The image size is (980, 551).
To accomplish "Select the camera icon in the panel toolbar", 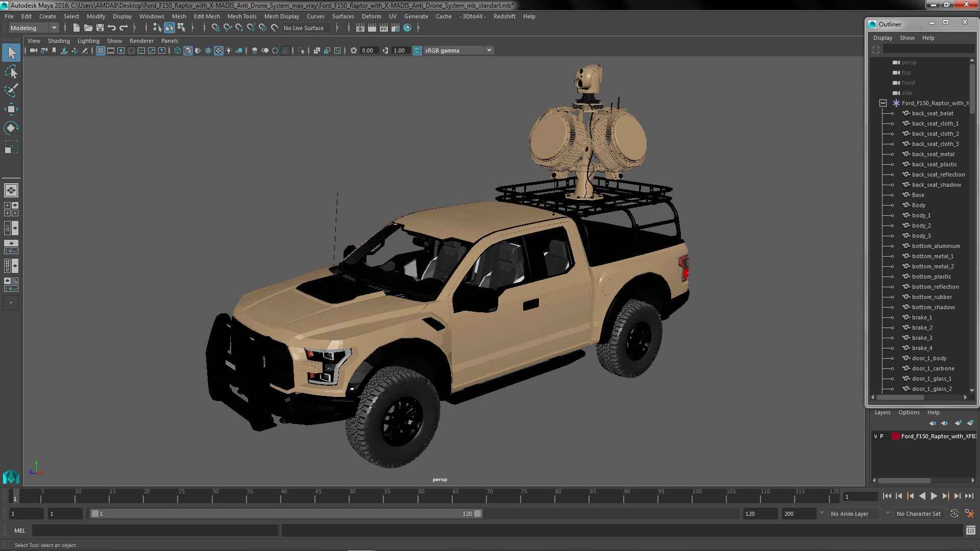I will click(33, 51).
